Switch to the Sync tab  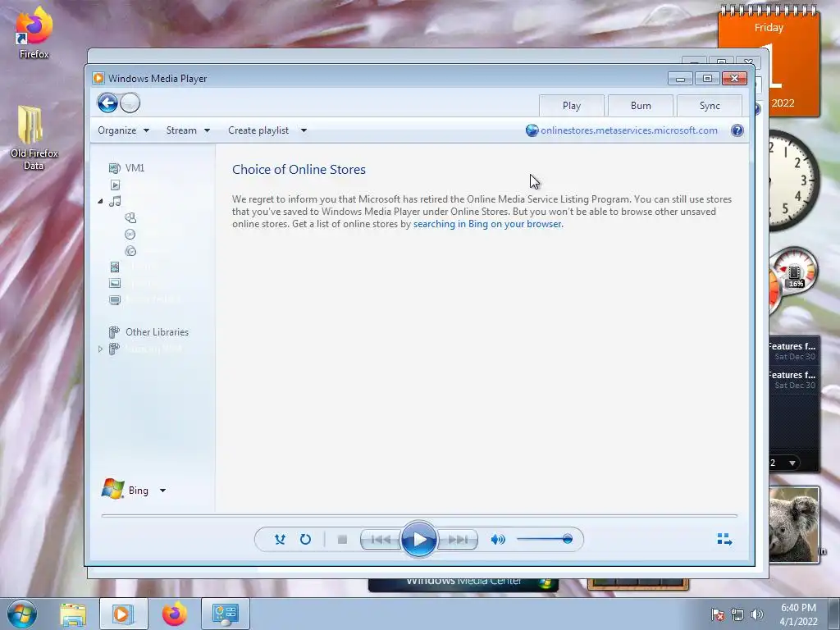pyautogui.click(x=710, y=106)
